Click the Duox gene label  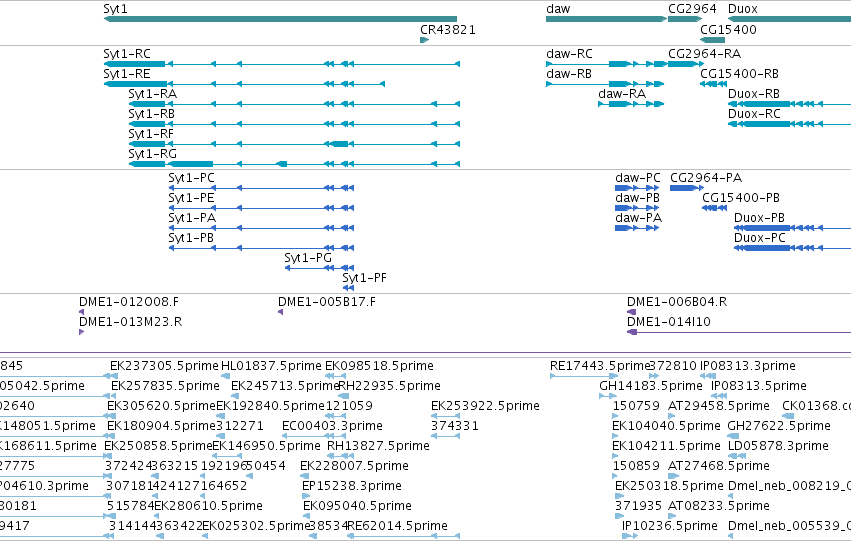[742, 9]
